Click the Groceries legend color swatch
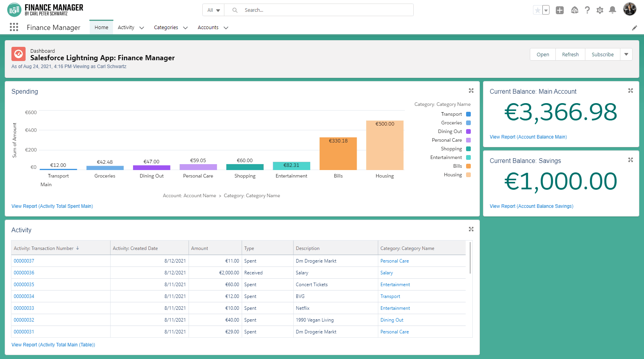 (x=468, y=123)
